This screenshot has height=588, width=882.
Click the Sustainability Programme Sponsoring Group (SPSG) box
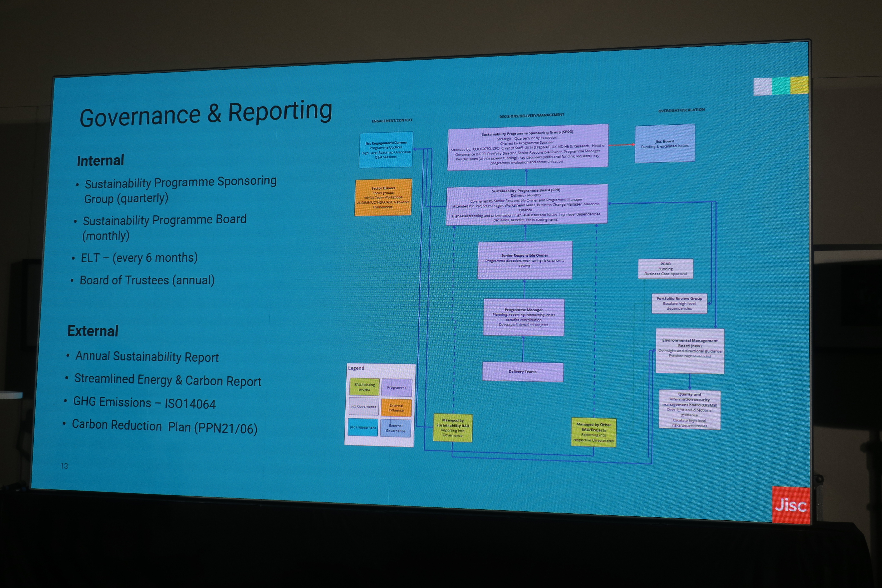coord(528,147)
